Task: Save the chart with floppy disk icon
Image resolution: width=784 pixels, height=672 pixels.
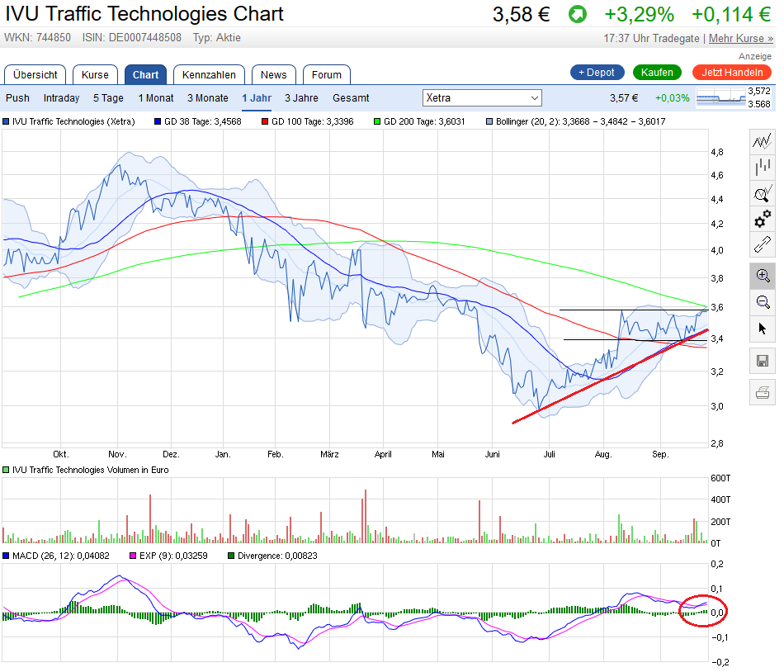Action: click(763, 361)
